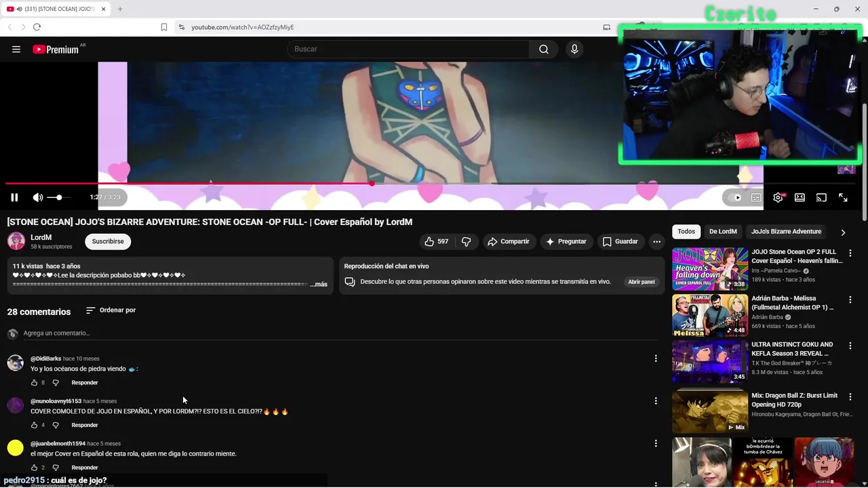Viewport: 868px width, 488px height.
Task: Open menu for Adrián Barba Melissa video
Action: point(850,299)
